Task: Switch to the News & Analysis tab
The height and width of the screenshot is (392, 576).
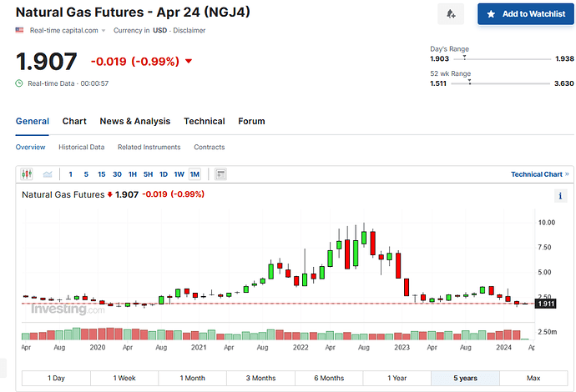Action: 134,121
